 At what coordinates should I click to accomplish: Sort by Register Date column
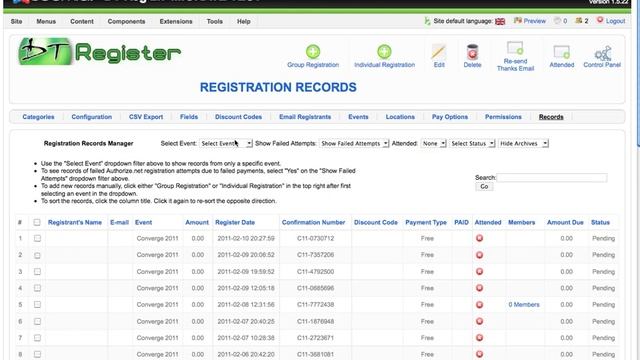tap(235, 222)
